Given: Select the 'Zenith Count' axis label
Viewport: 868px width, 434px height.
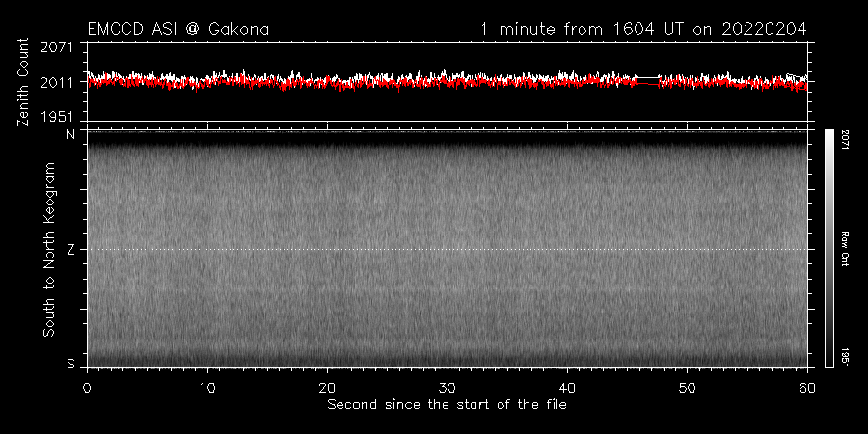Looking at the screenshot, I should [x=23, y=82].
